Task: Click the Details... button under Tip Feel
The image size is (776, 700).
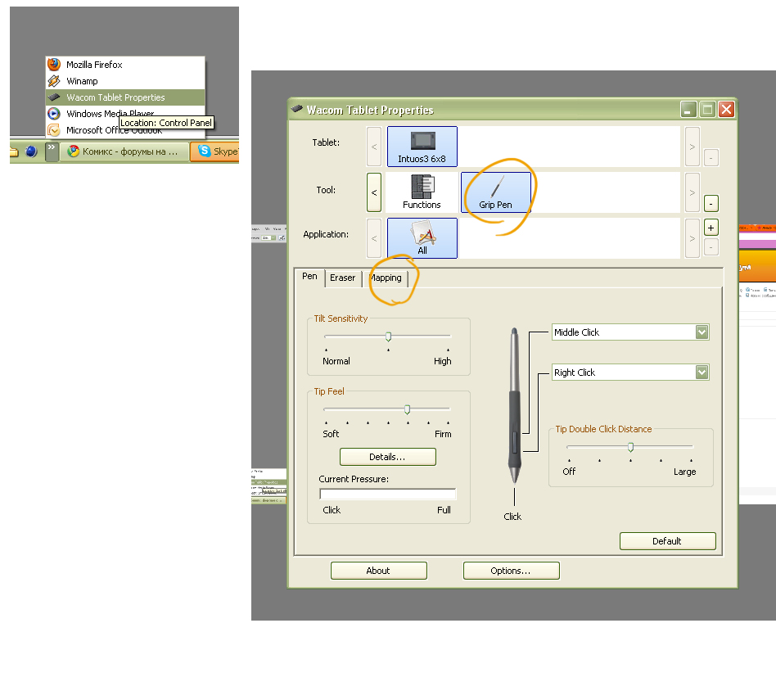Action: 387,457
